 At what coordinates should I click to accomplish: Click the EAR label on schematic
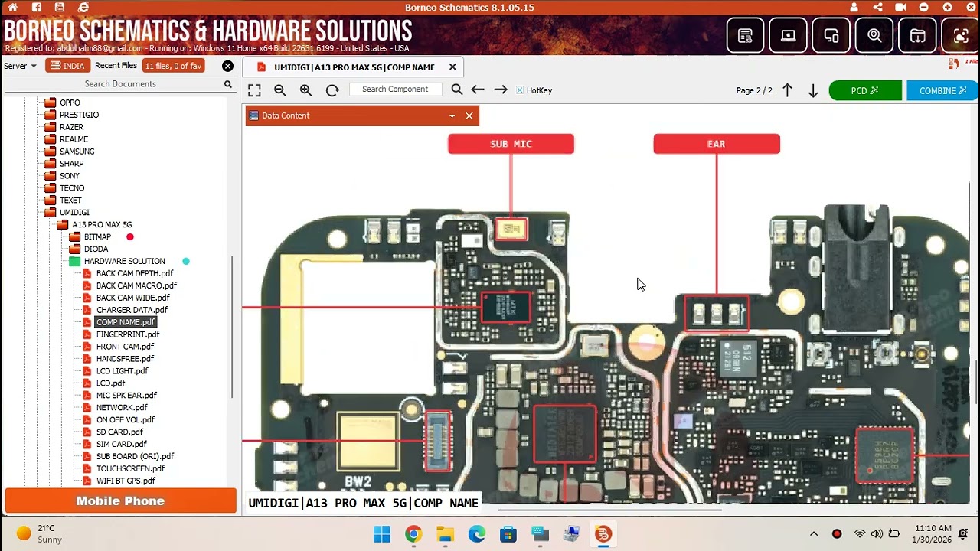[717, 144]
